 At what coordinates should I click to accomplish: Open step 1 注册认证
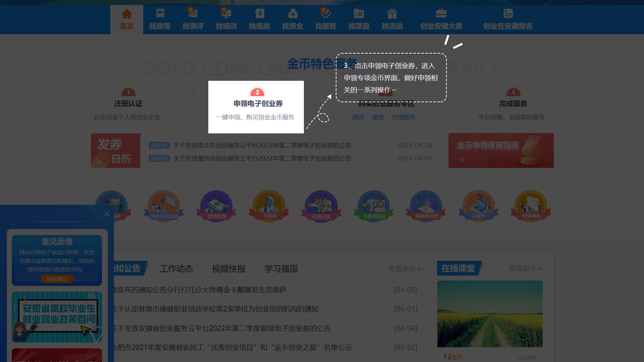128,104
